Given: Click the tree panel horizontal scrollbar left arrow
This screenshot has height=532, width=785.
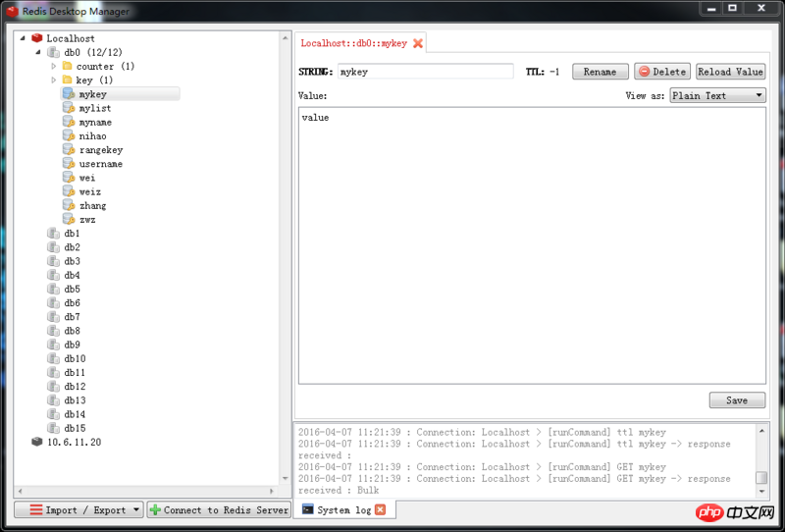Looking at the screenshot, I should coord(20,491).
